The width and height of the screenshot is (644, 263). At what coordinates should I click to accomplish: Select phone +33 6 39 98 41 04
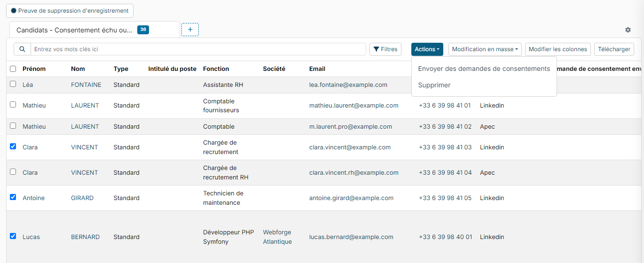(x=445, y=173)
